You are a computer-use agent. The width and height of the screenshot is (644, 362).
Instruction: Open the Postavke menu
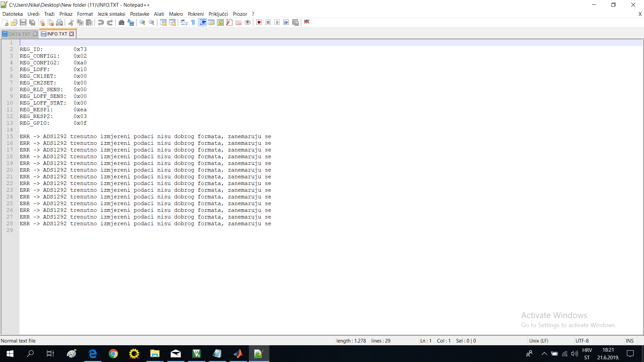coord(140,14)
